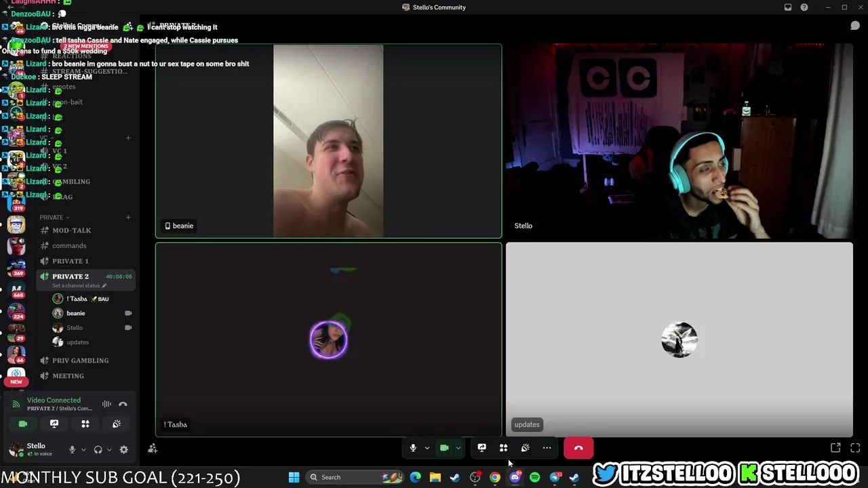Open M server with 665 badge

(16, 290)
